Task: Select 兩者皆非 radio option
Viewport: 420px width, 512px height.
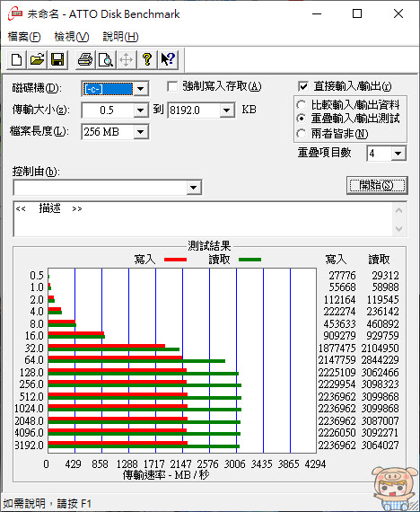Action: [302, 134]
